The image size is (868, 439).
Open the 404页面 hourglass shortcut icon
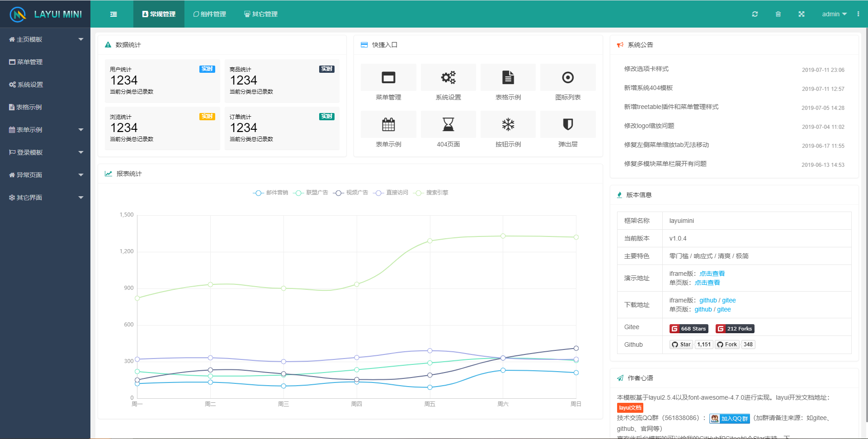pyautogui.click(x=448, y=124)
